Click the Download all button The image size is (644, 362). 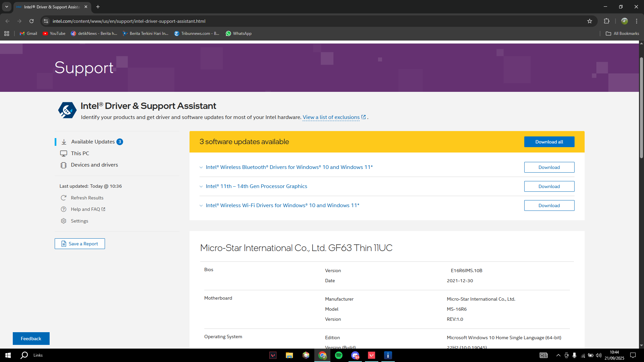click(549, 142)
